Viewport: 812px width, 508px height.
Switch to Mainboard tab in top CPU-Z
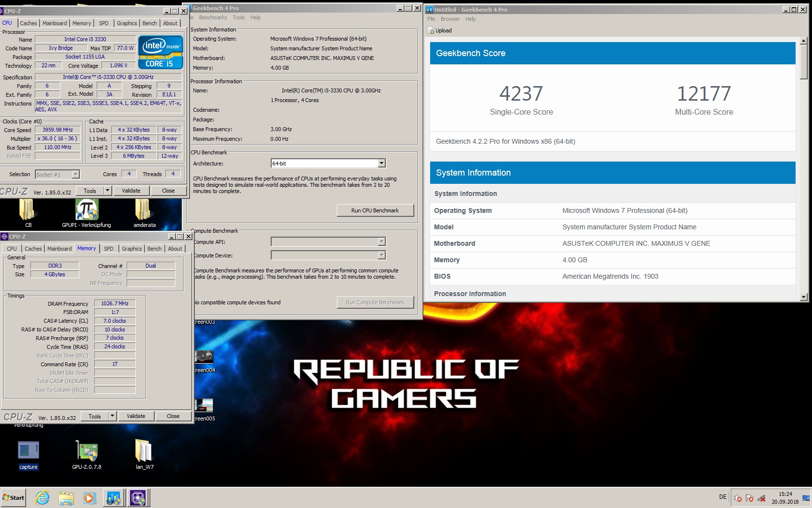pos(55,23)
